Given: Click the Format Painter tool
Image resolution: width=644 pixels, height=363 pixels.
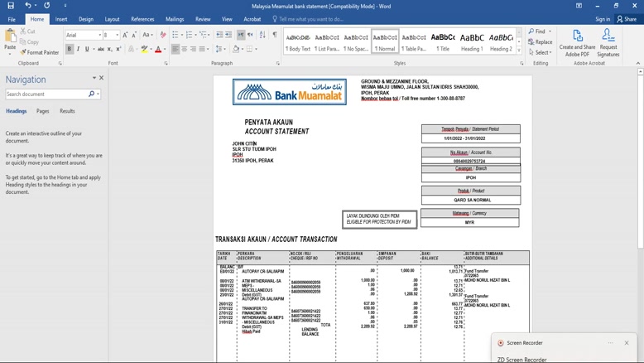Looking at the screenshot, I should click(39, 52).
